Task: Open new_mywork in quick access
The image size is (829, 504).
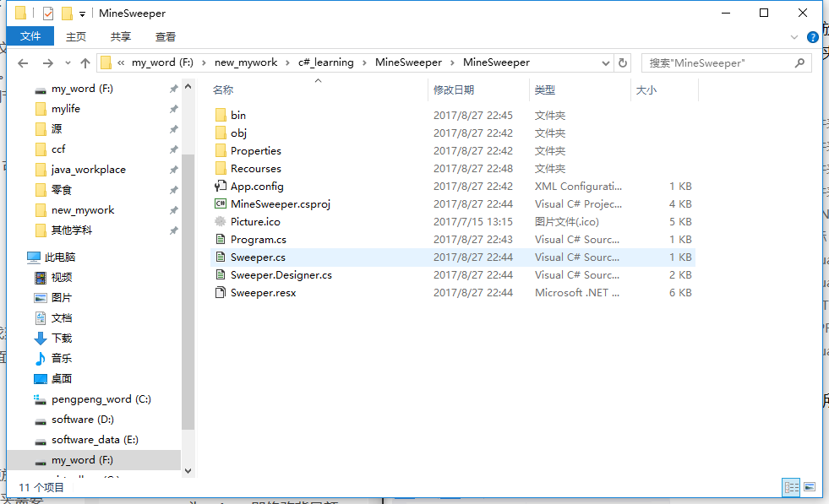Action: (83, 210)
